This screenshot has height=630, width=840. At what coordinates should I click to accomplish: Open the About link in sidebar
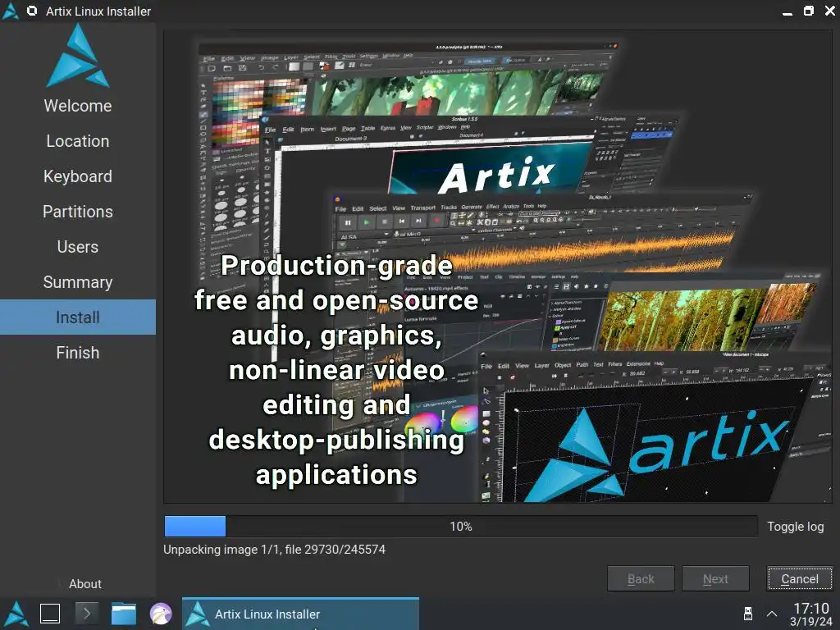(x=84, y=584)
